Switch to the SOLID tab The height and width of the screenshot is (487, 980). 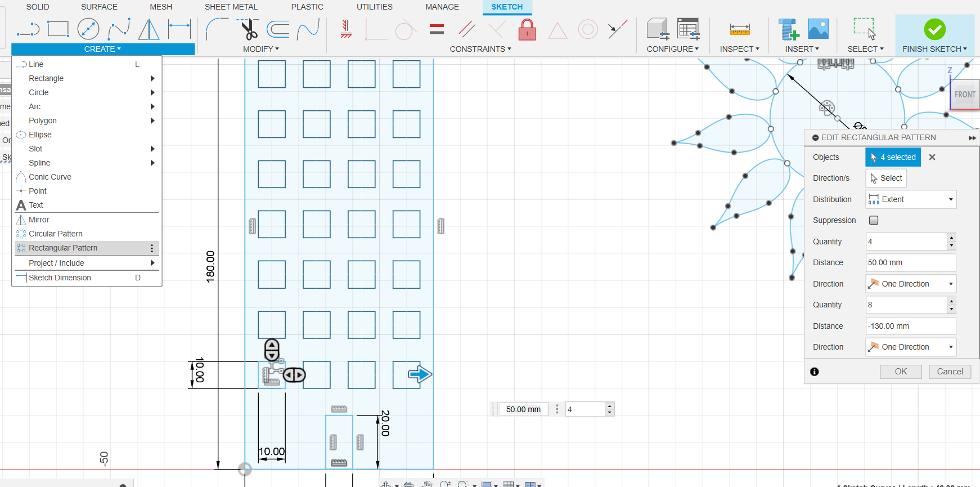(38, 7)
